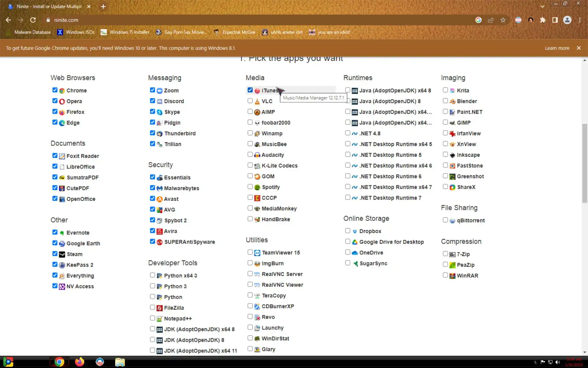The image size is (588, 368).
Task: Click the go back arrow
Action: pos(8,20)
